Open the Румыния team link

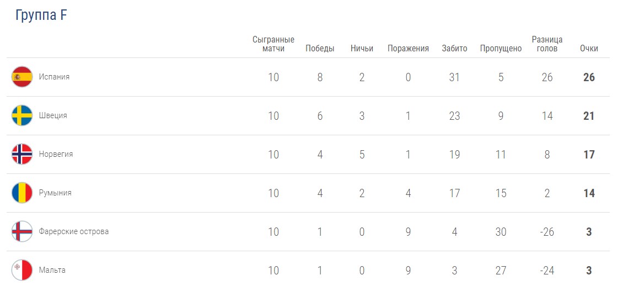[55, 193]
